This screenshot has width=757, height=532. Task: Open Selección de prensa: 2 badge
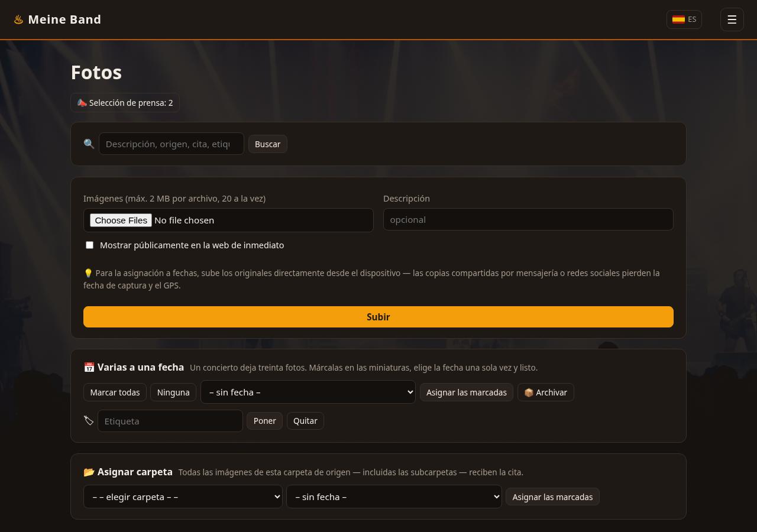(125, 103)
